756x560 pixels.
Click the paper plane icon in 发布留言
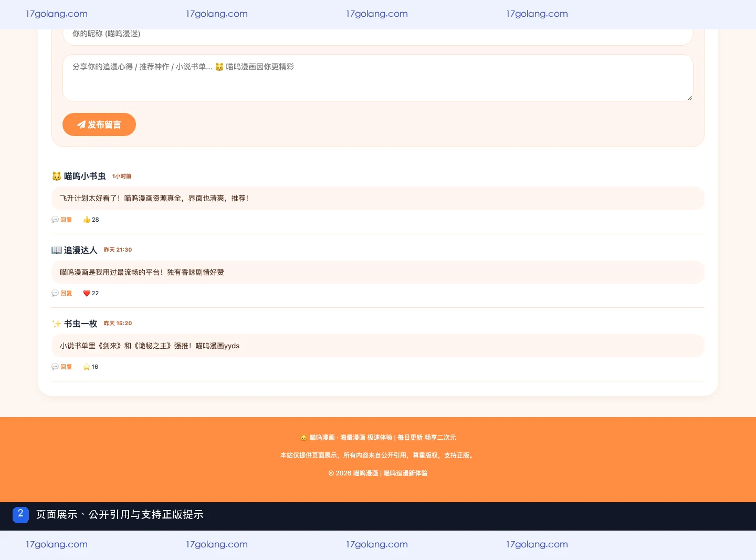pos(81,125)
